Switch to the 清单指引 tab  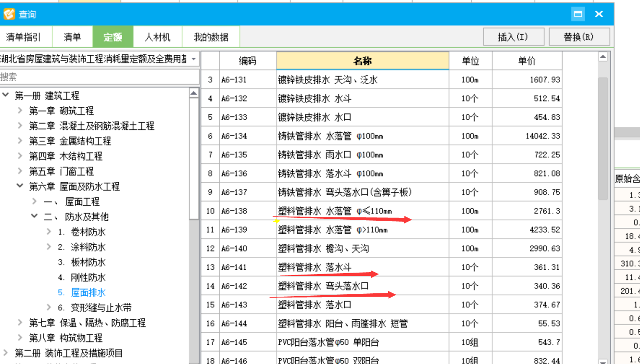24,37
